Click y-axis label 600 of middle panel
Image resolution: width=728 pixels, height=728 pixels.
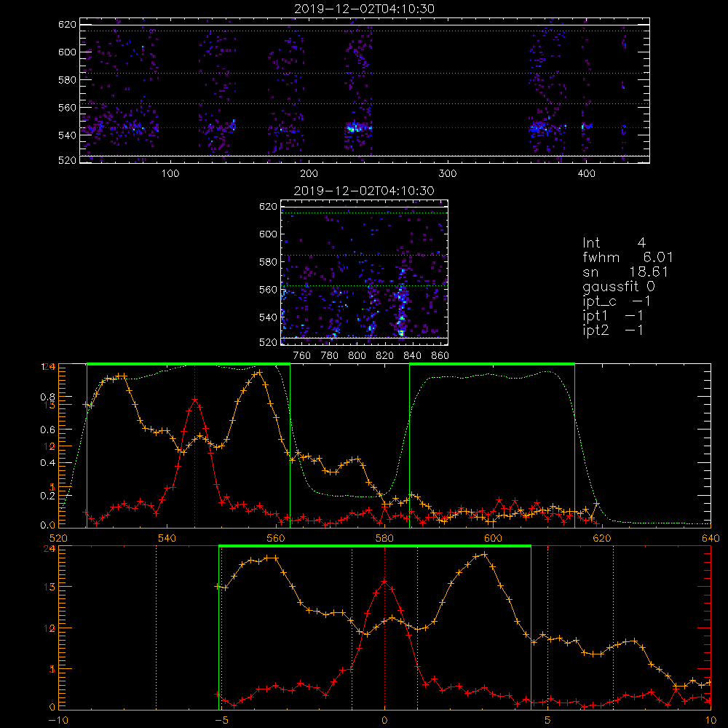pos(268,234)
